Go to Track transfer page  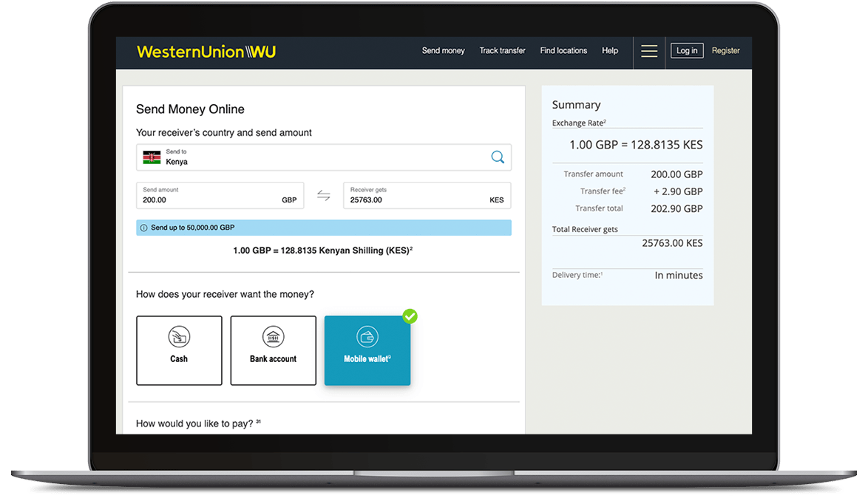tap(502, 51)
